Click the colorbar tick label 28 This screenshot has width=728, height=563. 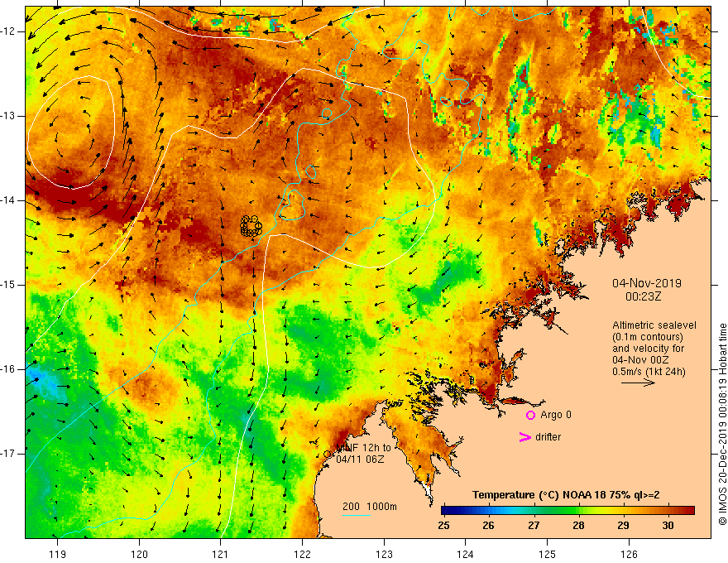click(x=578, y=526)
